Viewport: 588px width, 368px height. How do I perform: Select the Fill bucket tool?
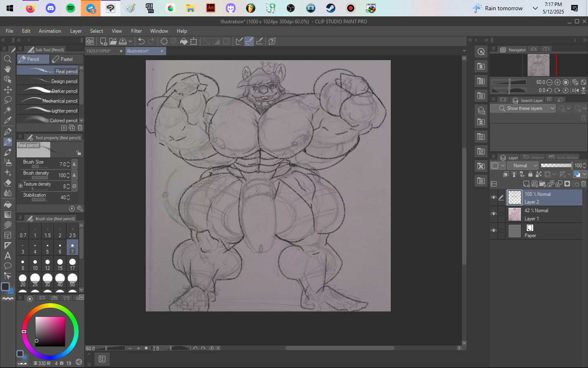(7, 204)
